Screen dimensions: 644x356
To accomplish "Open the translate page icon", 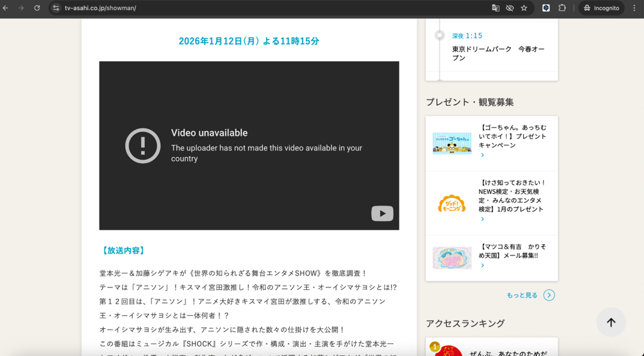I will (x=496, y=8).
